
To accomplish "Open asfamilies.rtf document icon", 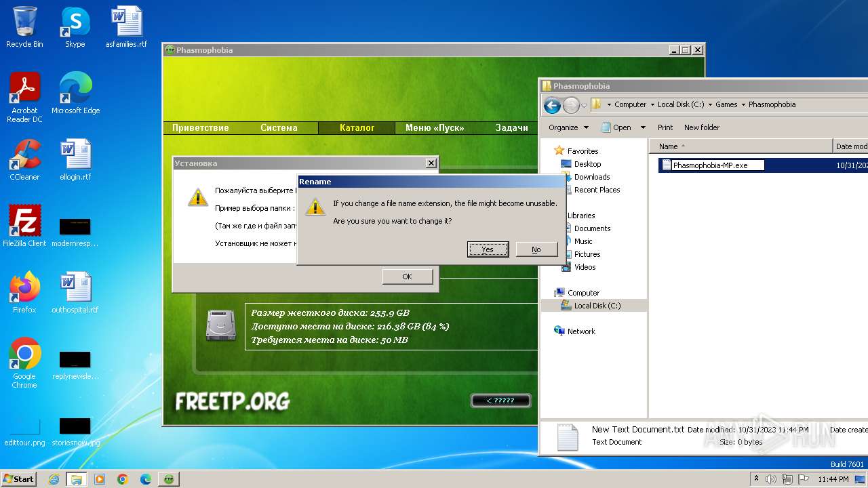I will point(126,27).
